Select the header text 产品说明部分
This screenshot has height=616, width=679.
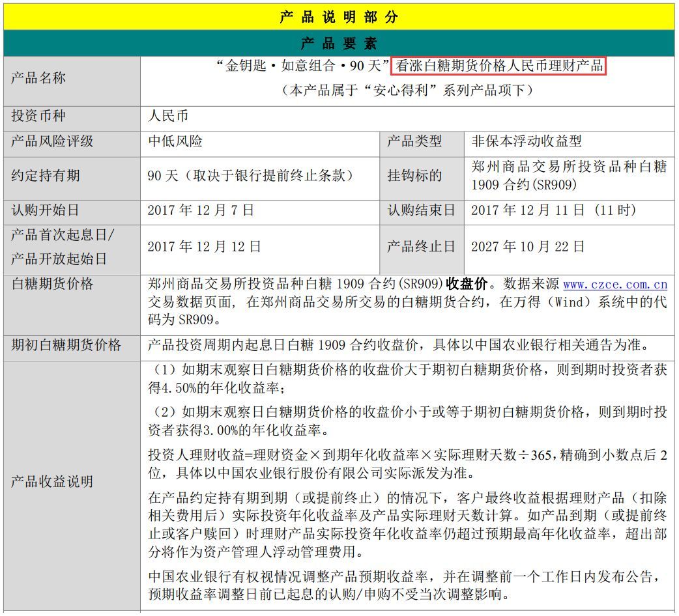(x=339, y=17)
